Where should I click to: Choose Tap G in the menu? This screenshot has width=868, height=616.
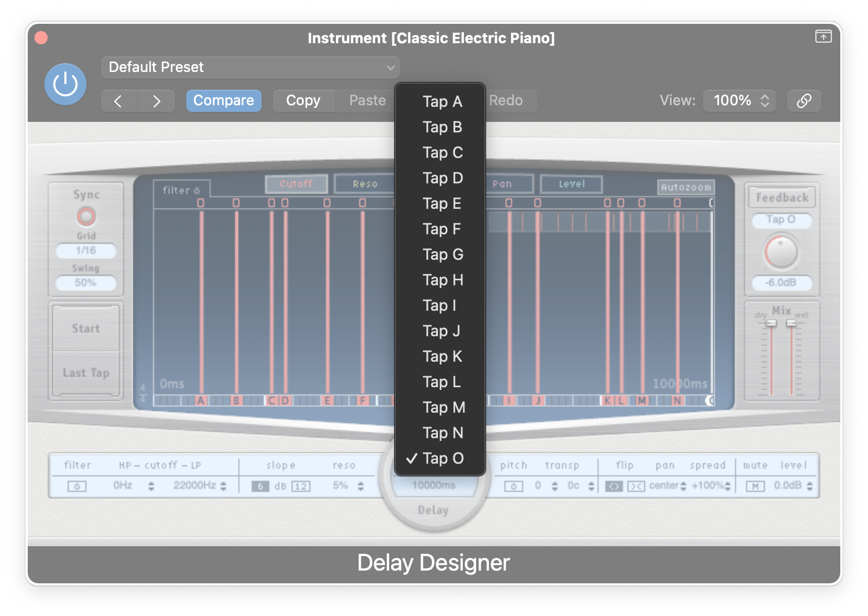440,254
